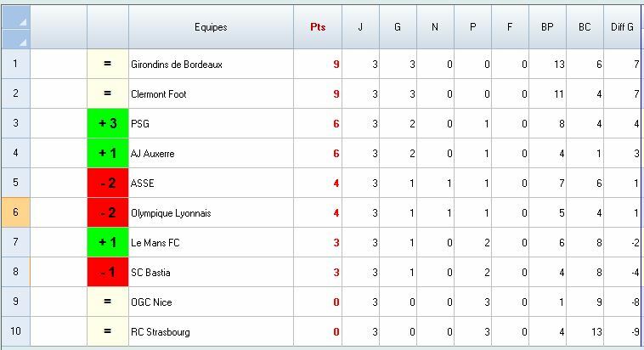This screenshot has width=644, height=350.
Task: Select the Clermont Foot team cell
Action: click(211, 94)
